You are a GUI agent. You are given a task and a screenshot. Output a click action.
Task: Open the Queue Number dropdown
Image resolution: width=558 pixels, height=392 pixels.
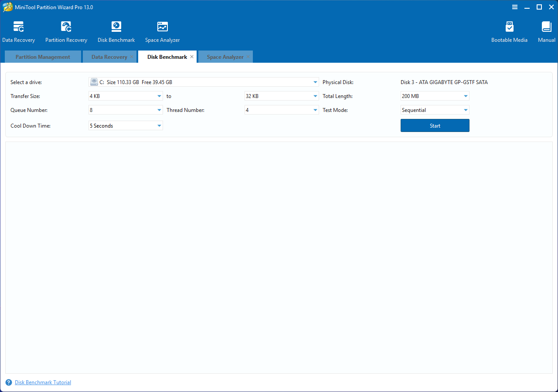pos(126,110)
